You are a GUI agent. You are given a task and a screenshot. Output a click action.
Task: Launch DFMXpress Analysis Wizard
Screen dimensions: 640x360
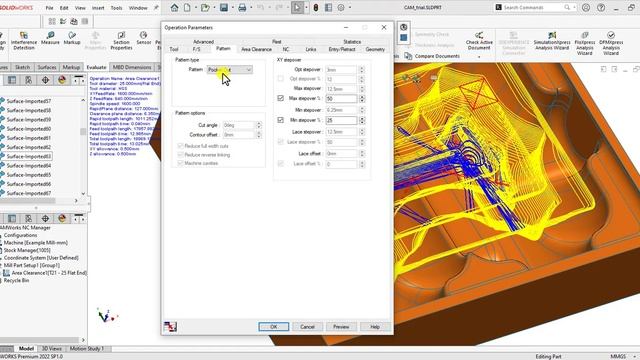611,43
